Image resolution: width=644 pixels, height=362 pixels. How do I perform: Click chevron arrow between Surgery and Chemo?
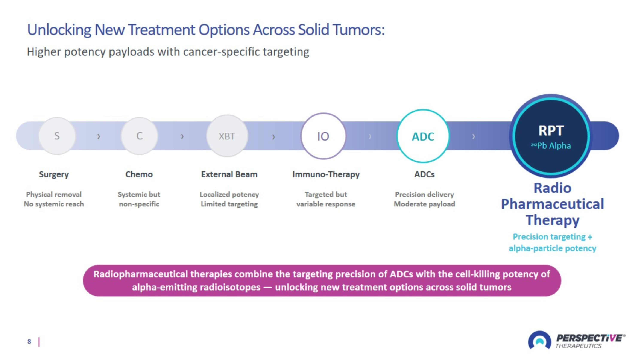99,136
